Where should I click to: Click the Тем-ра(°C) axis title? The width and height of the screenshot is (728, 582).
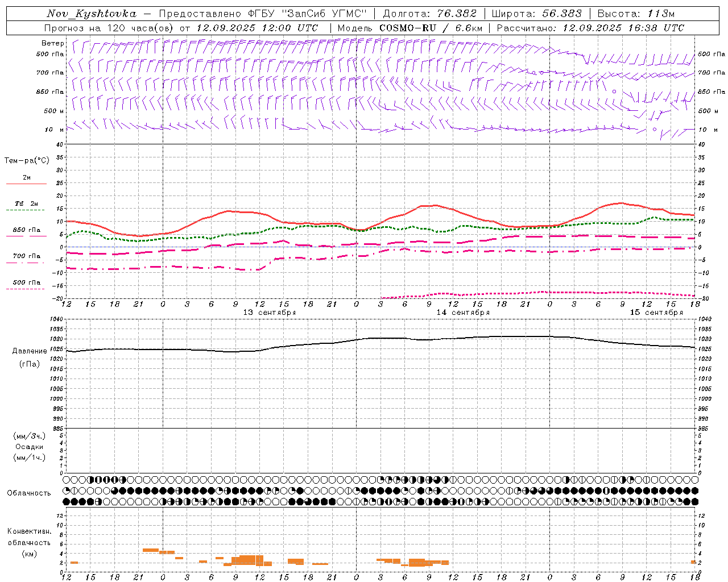point(27,161)
